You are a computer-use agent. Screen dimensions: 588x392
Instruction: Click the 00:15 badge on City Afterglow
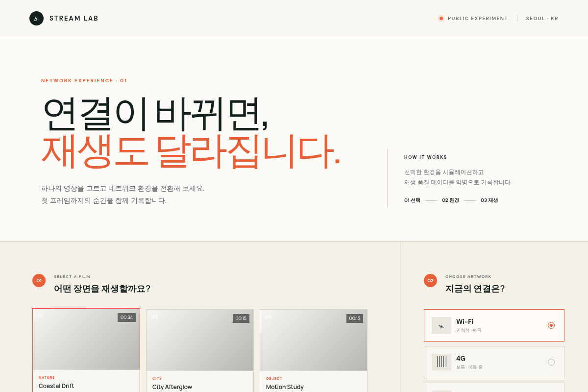tap(241, 318)
